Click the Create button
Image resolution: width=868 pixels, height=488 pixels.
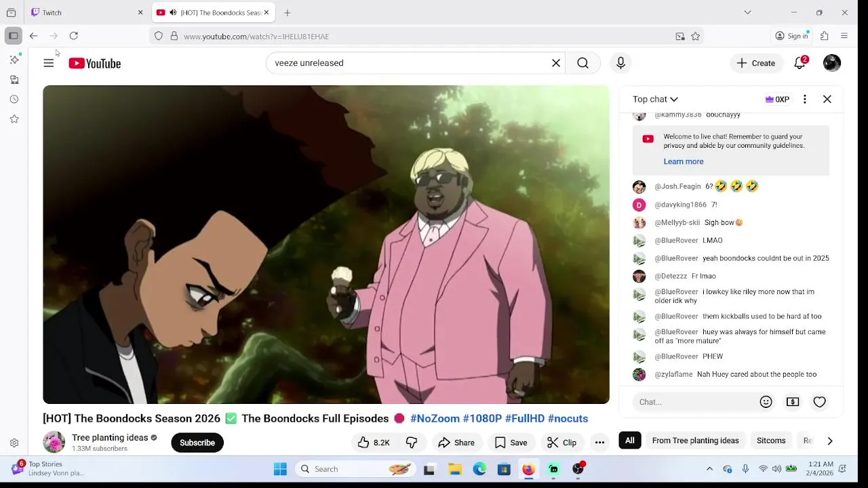click(756, 63)
